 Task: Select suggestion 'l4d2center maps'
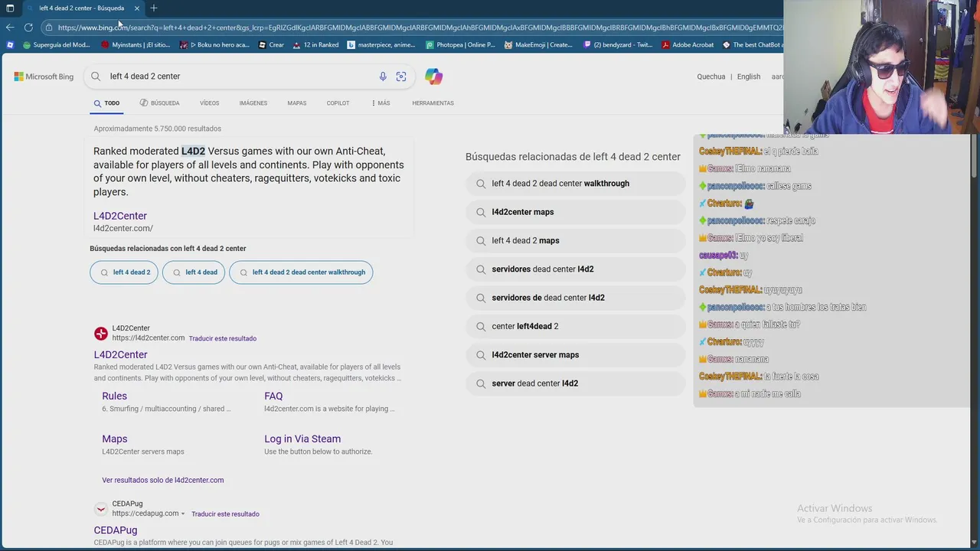575,212
